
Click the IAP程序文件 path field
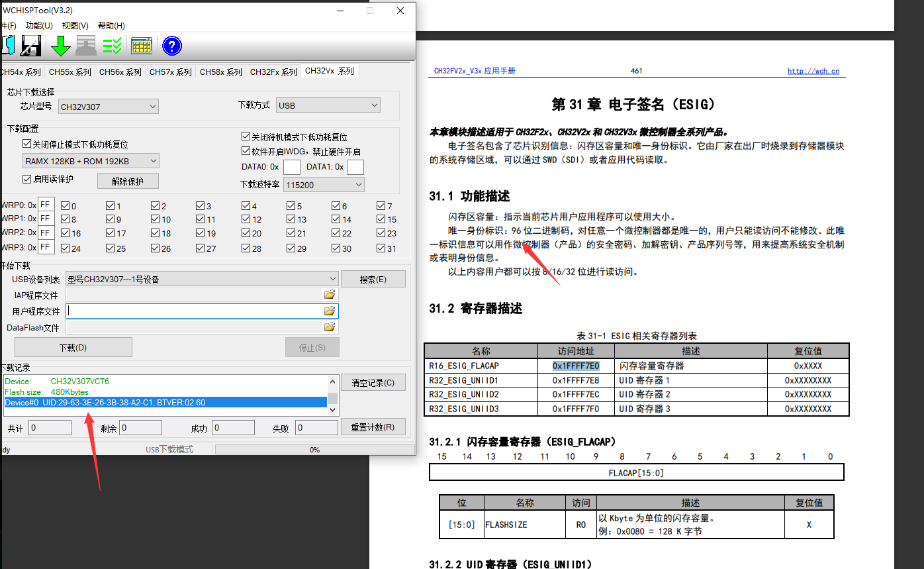click(x=194, y=295)
